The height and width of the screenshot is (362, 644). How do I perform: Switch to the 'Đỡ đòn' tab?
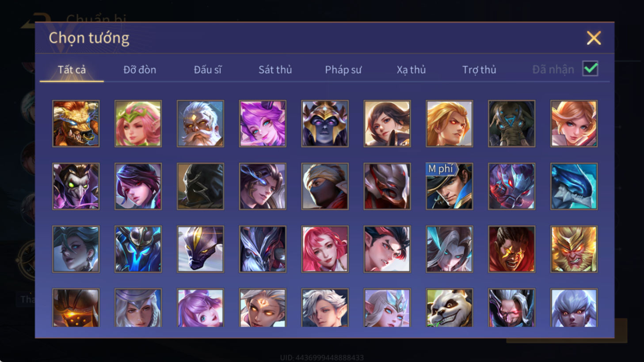(140, 70)
